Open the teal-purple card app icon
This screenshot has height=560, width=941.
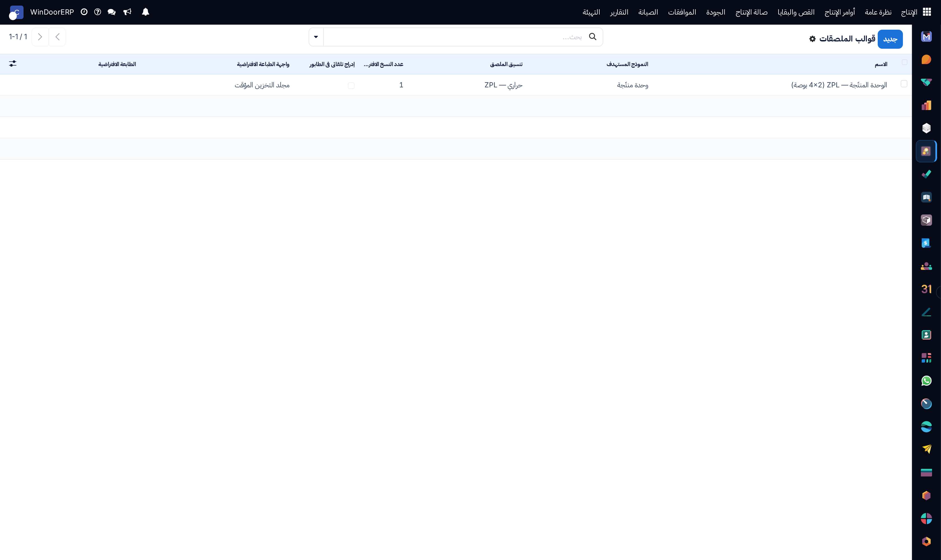[x=926, y=472]
